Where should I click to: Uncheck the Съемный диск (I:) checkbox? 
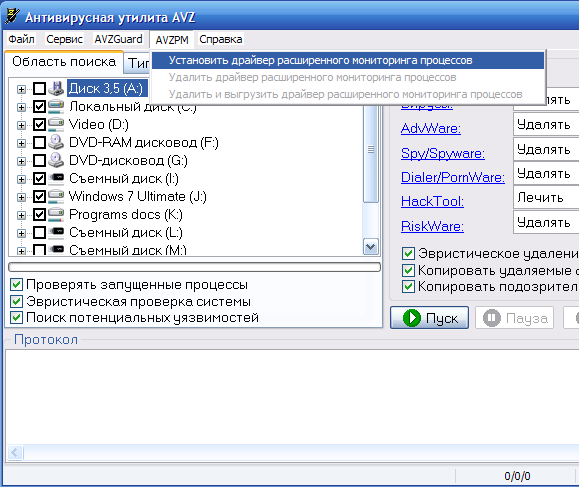tap(40, 179)
